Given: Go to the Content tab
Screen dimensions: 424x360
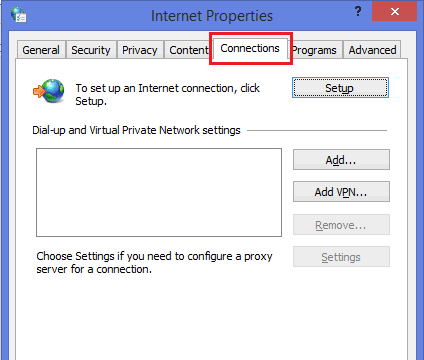Looking at the screenshot, I should click(188, 50).
